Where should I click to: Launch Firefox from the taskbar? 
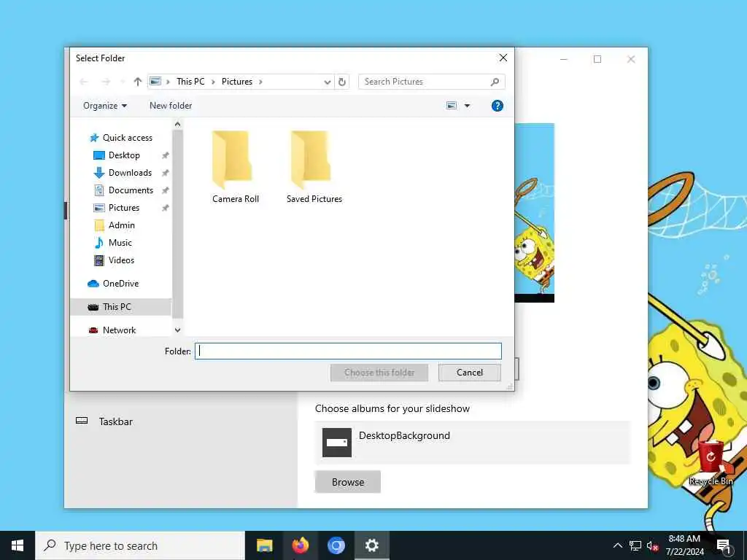(x=300, y=545)
